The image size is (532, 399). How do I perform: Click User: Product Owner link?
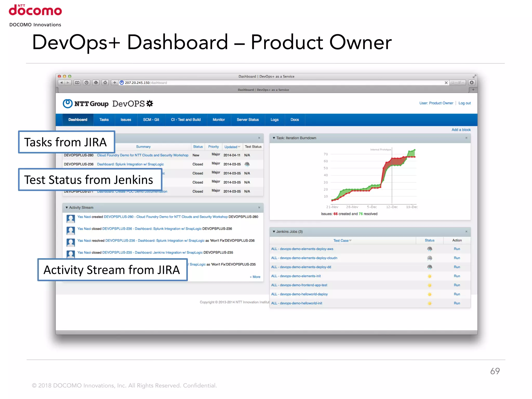point(436,103)
